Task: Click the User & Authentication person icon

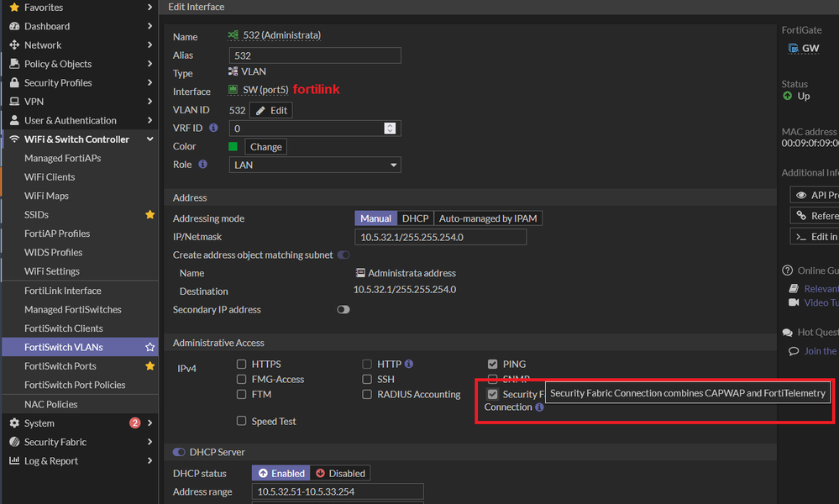Action: [x=14, y=120]
